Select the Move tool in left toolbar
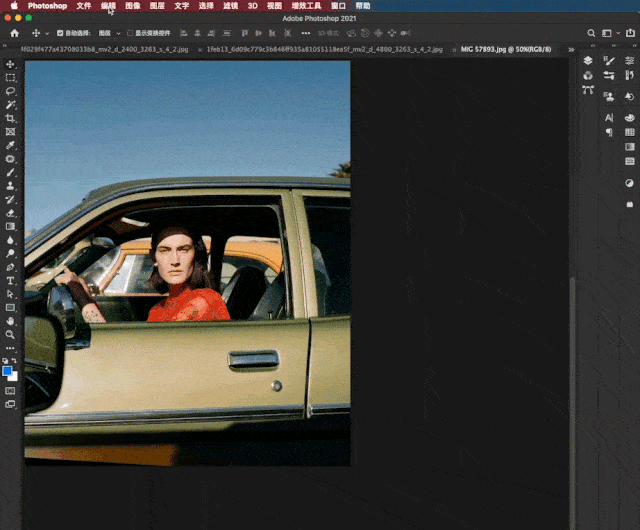The height and width of the screenshot is (530, 640). pos(10,65)
